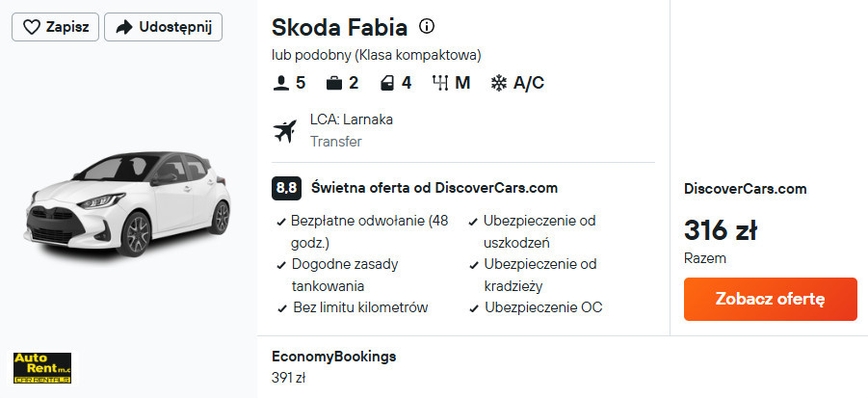Click the car doors icon

point(385,83)
